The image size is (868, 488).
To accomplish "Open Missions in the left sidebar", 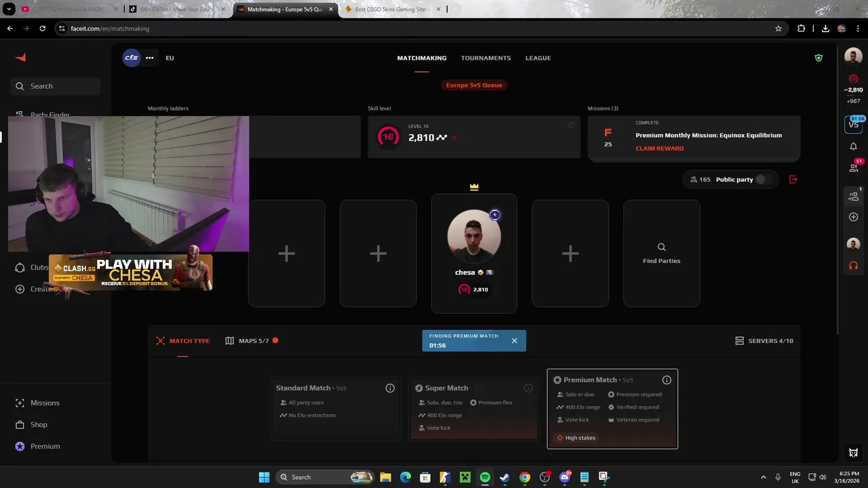I will pyautogui.click(x=37, y=403).
